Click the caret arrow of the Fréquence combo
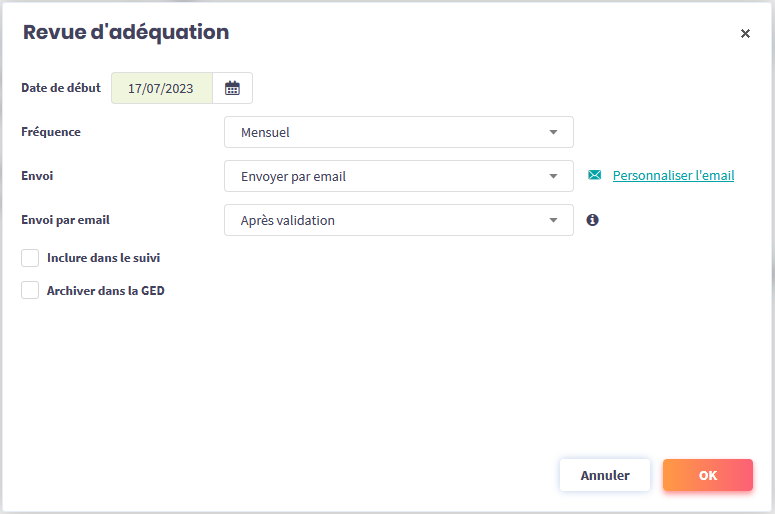Viewport: 775px width, 514px height. [554, 132]
